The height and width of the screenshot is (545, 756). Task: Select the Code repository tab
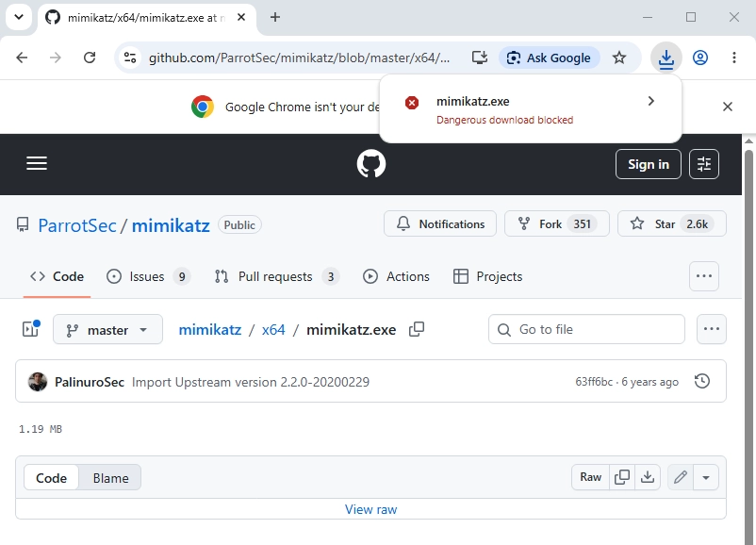[x=57, y=276]
